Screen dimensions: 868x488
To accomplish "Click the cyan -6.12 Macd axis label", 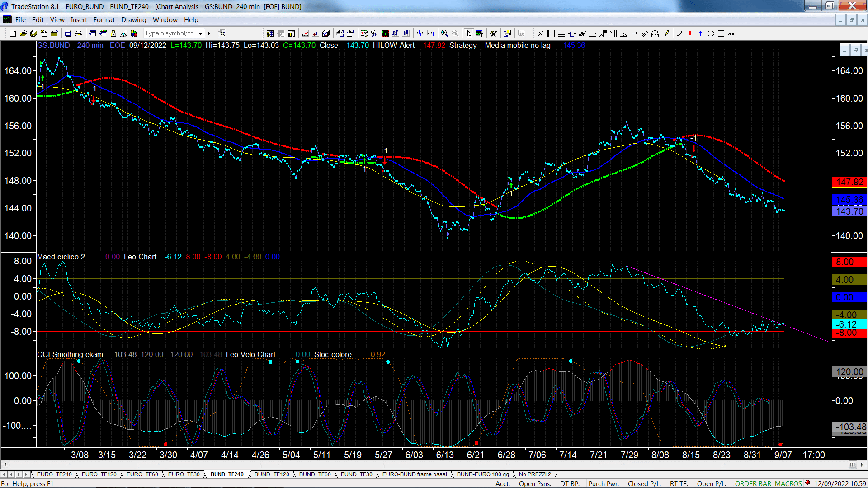I will click(x=849, y=324).
